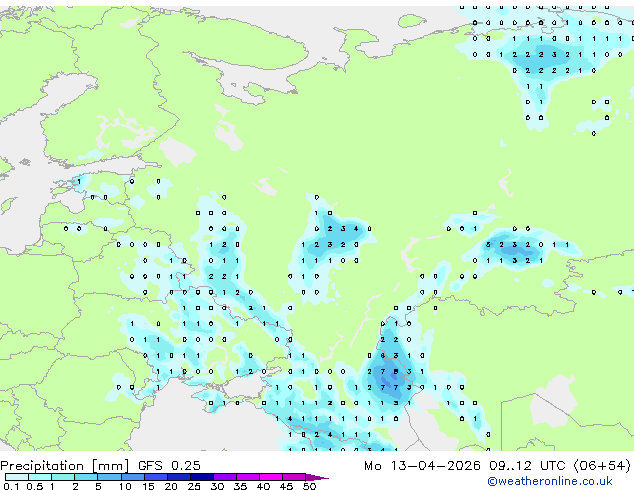Open the weatheronline.co.uk copyright link
The image size is (634, 490).
[x=550, y=481]
